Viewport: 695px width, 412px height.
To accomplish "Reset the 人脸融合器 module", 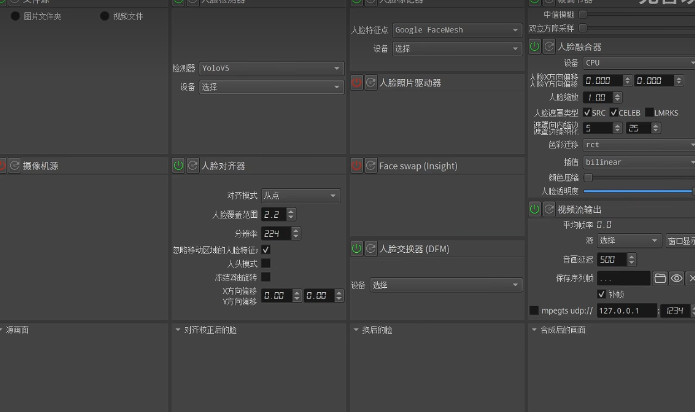I will click(548, 47).
